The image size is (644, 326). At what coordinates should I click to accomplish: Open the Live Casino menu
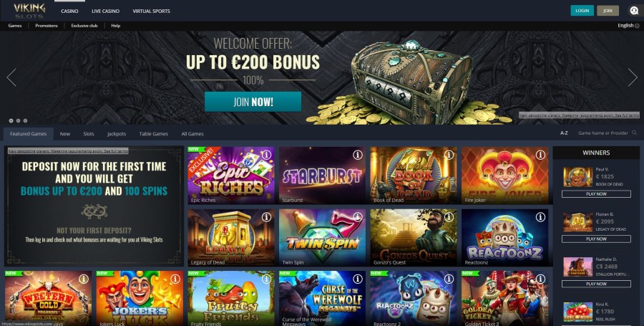pos(106,11)
